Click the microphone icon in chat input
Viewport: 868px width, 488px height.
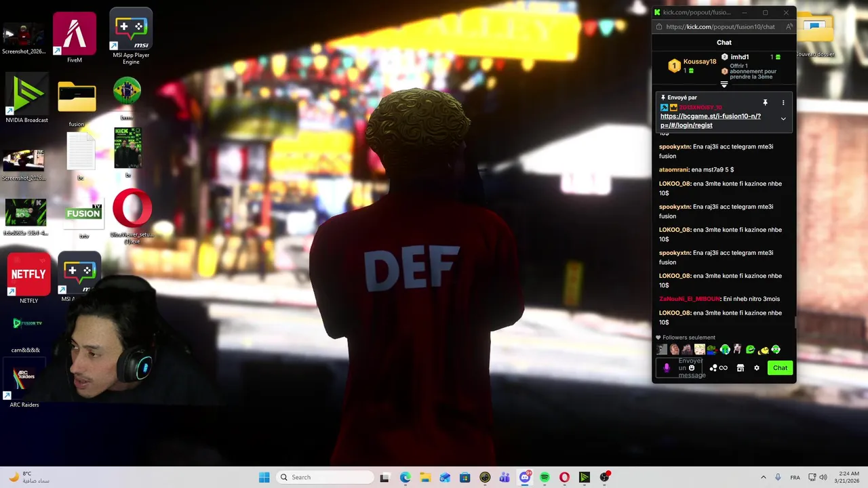coord(667,368)
